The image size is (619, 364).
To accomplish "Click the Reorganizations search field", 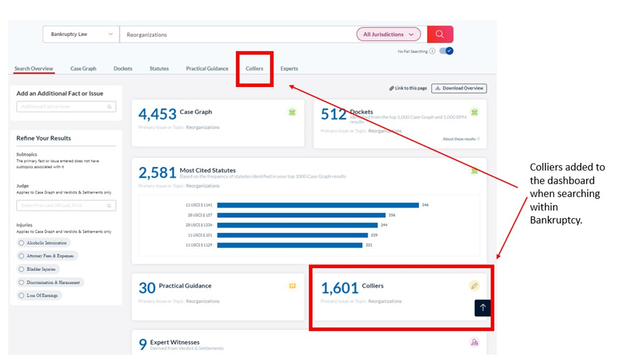I will point(237,34).
